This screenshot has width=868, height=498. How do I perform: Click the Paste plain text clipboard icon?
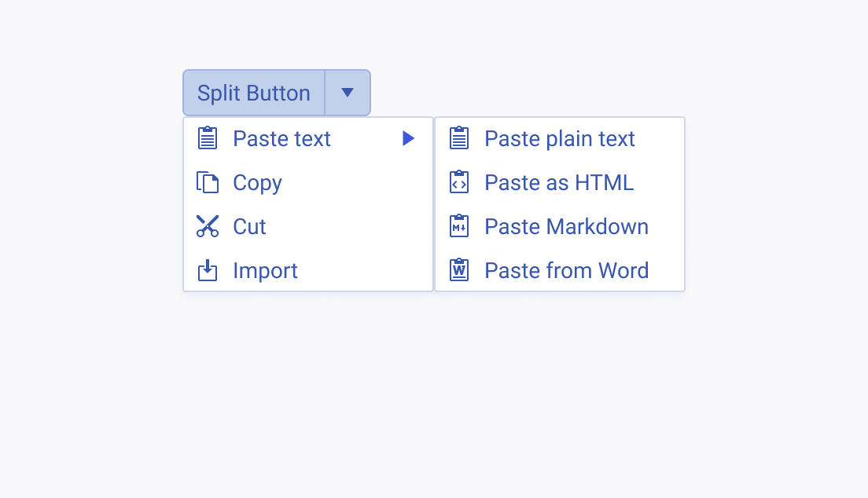pos(459,138)
